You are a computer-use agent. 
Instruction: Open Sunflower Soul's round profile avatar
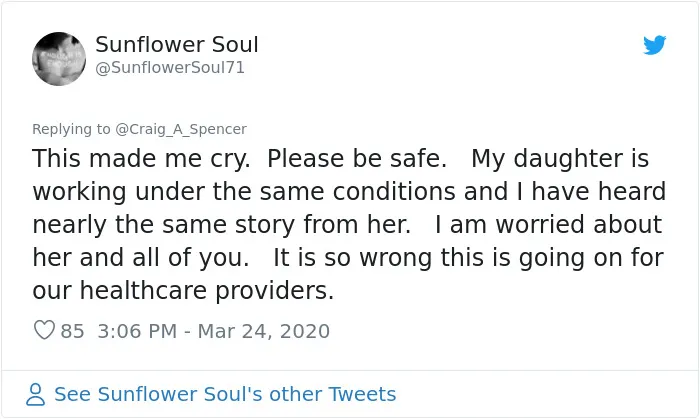59,59
